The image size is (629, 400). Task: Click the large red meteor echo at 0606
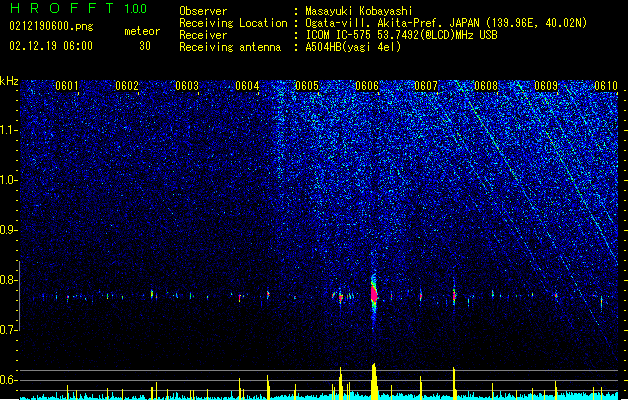pyautogui.click(x=374, y=295)
